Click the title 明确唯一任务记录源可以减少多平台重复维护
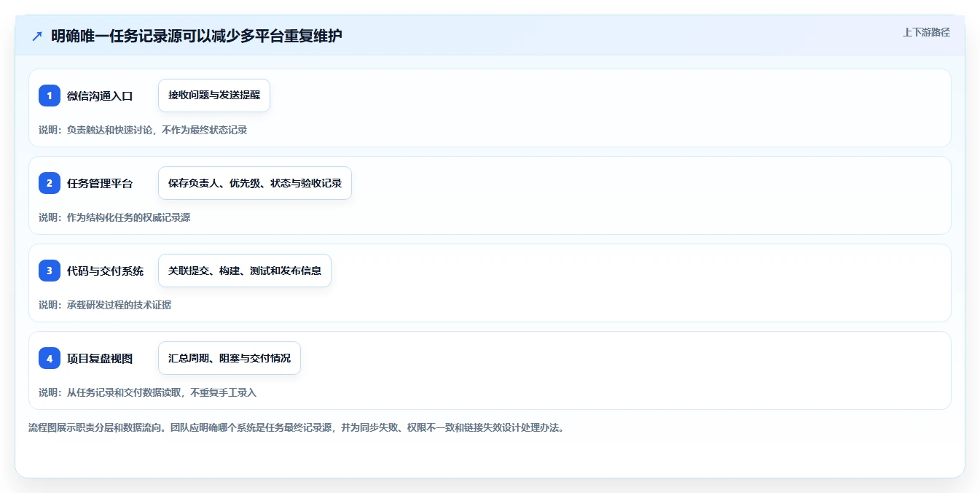The image size is (980, 493). (x=197, y=36)
